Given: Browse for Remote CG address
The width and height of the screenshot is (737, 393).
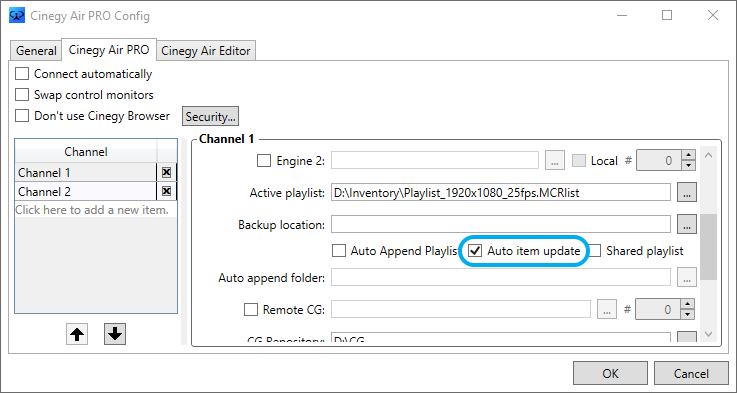Looking at the screenshot, I should (607, 309).
